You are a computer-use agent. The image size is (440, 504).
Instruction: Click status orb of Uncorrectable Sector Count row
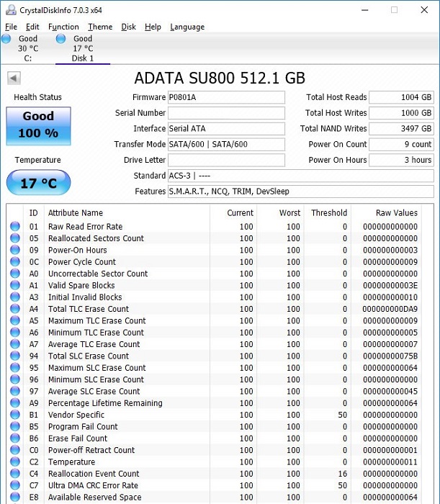tap(15, 273)
